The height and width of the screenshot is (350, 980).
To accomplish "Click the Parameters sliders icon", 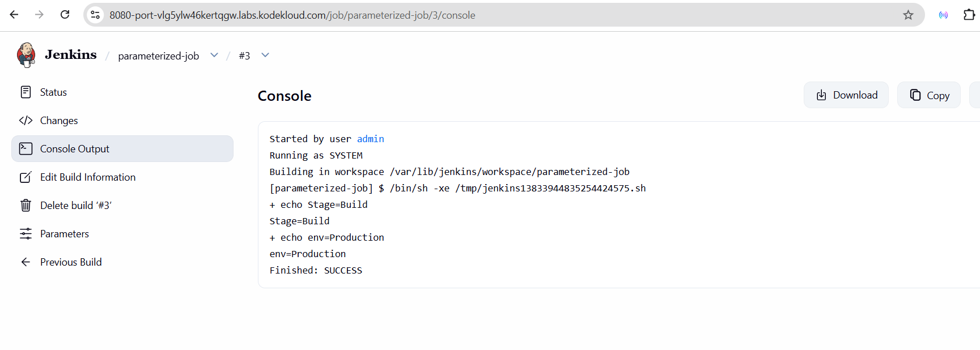I will point(26,233).
